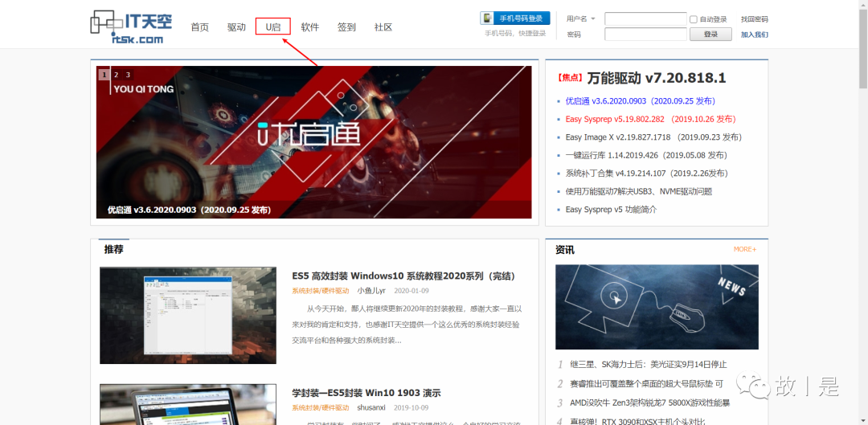Click the 2019-10-09 article date
The image size is (868, 425).
(x=411, y=408)
